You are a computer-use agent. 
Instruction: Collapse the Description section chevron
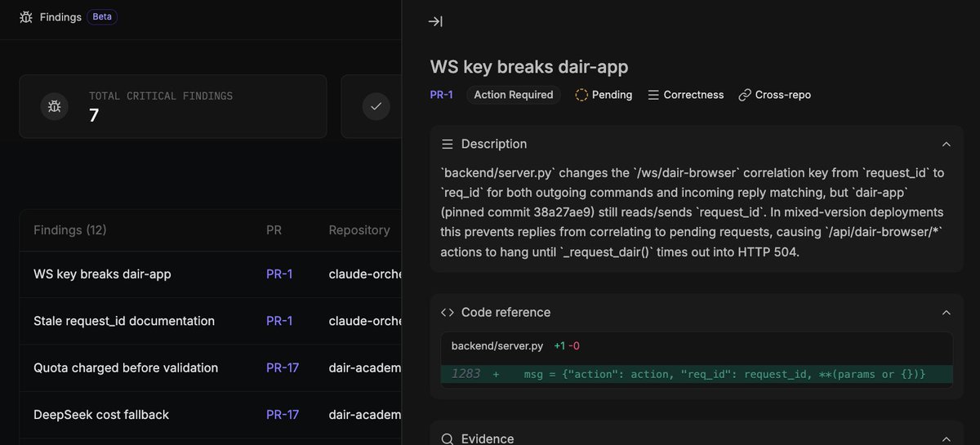coord(947,144)
